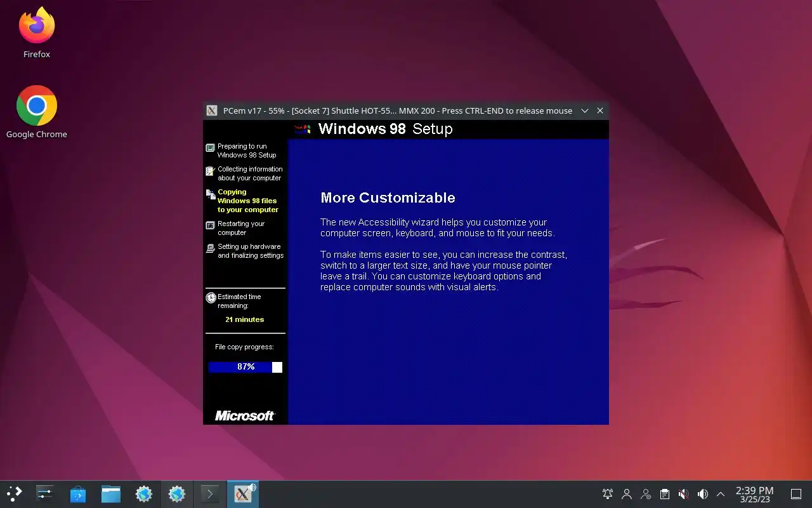Click the PCem title bar text
Screen dimensions: 812x508
tap(398, 110)
